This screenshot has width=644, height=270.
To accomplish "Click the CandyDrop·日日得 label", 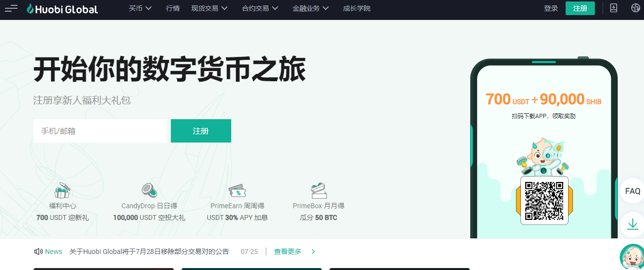I will [x=149, y=206].
